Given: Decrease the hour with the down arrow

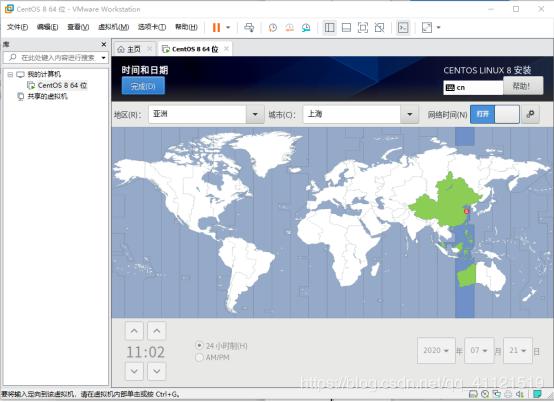Looking at the screenshot, I should tap(134, 371).
